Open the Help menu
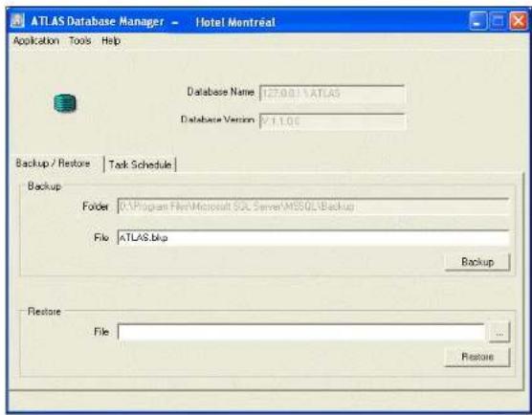Screen dimensions: 532x415 111,41
